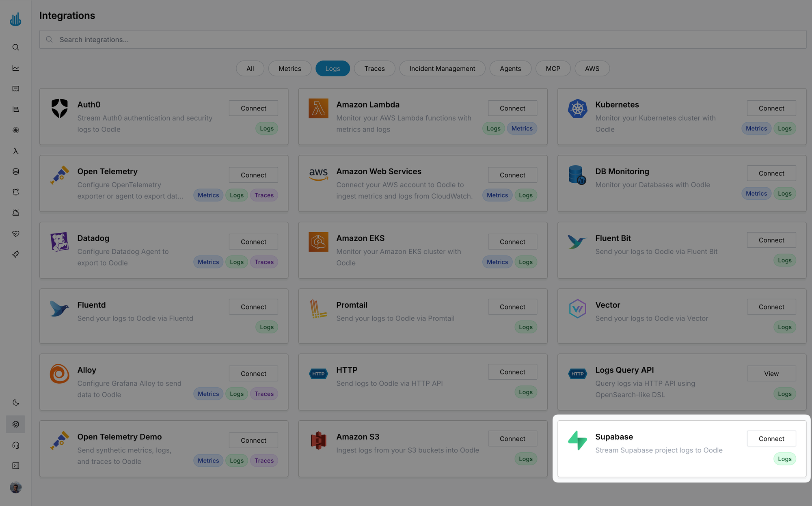812x506 pixels.
Task: Select the AWS filter tab
Action: pos(592,69)
